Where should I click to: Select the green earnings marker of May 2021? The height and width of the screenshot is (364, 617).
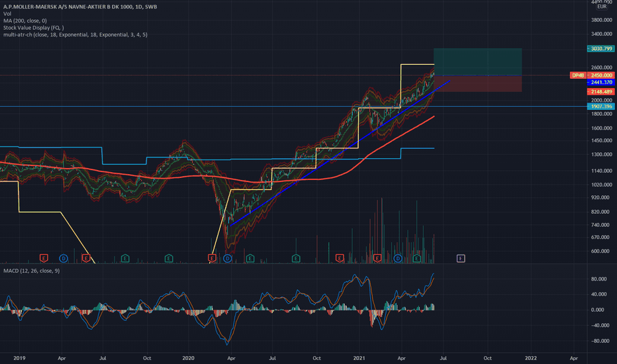pos(416,259)
